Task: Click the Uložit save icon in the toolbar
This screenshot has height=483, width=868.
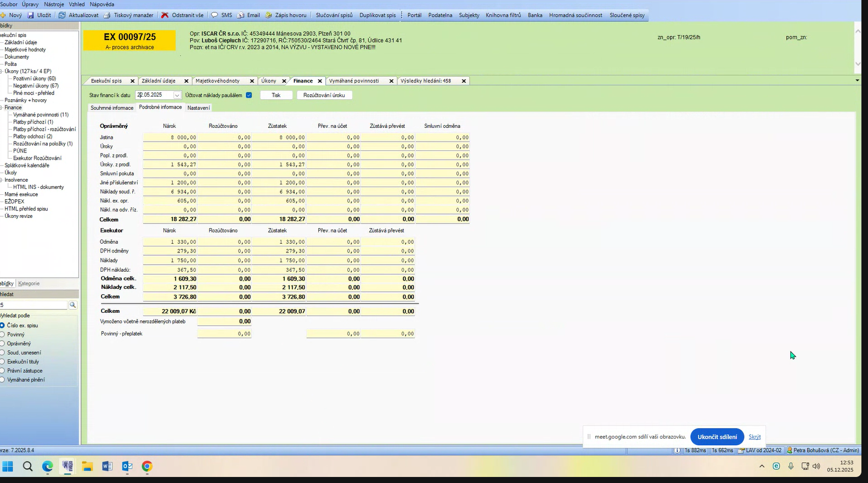Action: [x=31, y=15]
